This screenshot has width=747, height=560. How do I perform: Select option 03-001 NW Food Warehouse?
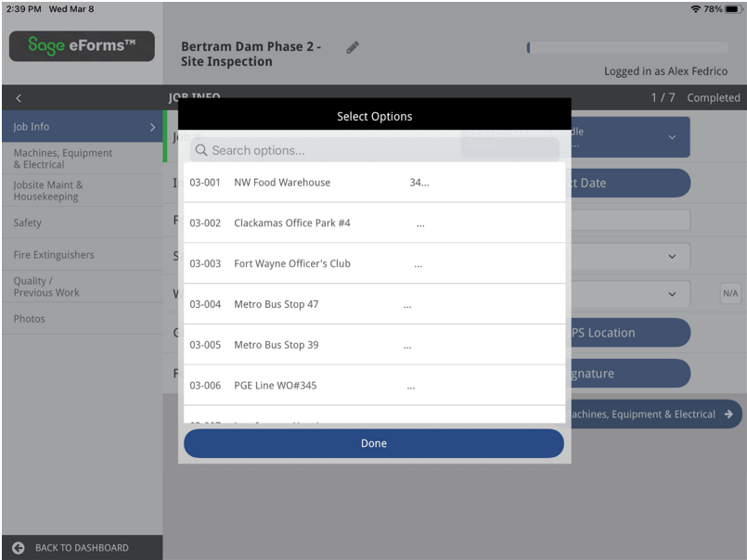(375, 183)
